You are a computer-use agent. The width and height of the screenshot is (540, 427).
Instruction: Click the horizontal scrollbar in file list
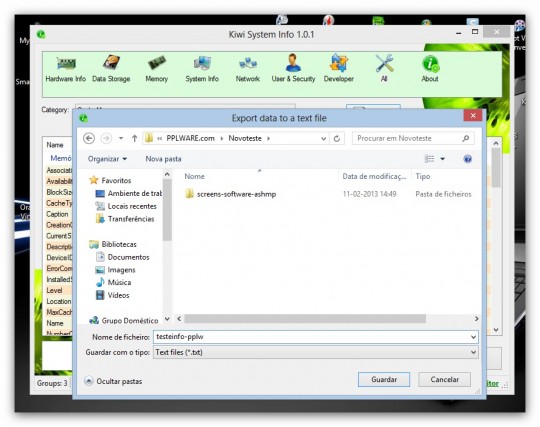305,319
